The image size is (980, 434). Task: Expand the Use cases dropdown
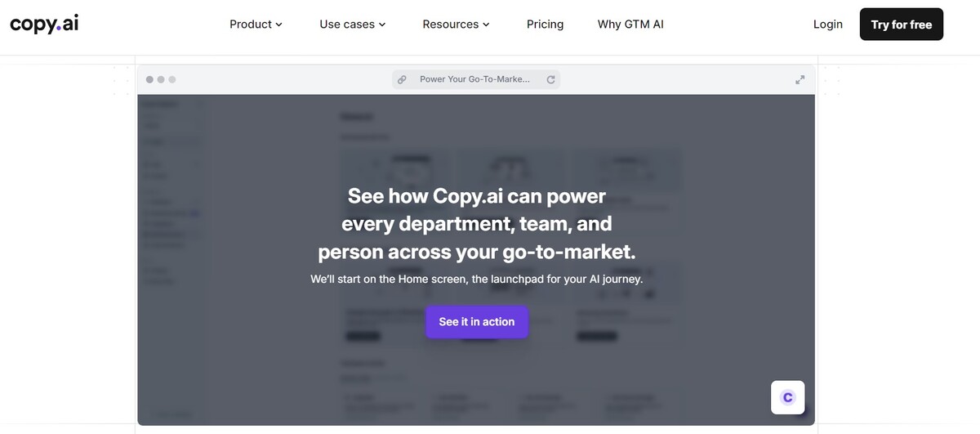click(x=352, y=25)
